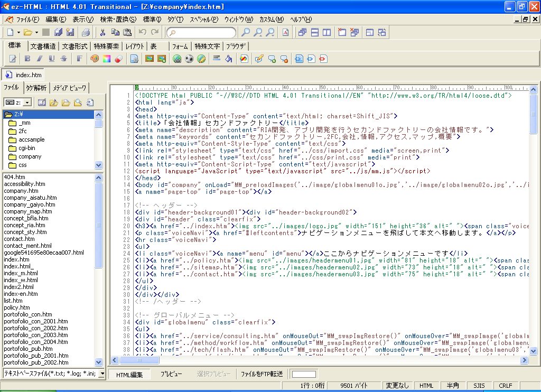Select contact_ment.html in file list
541x392 pixels.
27,246
